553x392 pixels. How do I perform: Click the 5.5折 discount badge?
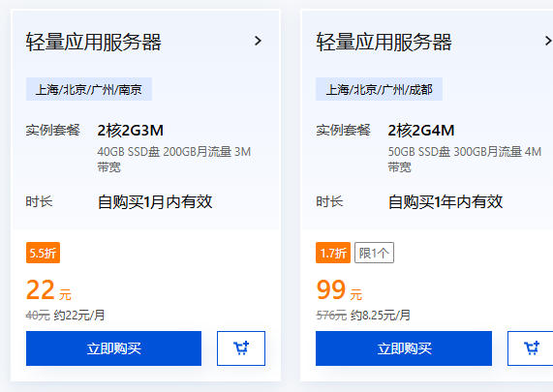[x=43, y=253]
